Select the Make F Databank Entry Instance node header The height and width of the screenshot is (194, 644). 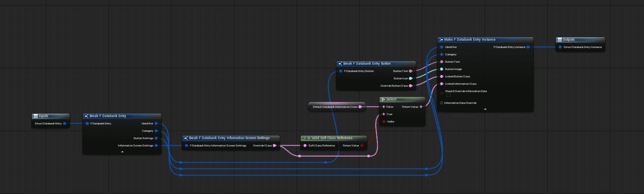click(x=485, y=40)
